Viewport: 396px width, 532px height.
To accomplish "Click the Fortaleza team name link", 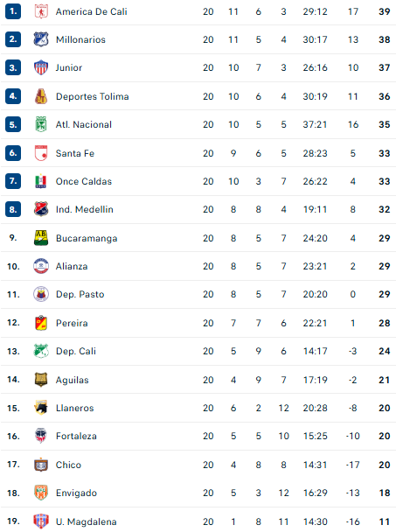I will pyautogui.click(x=76, y=436).
